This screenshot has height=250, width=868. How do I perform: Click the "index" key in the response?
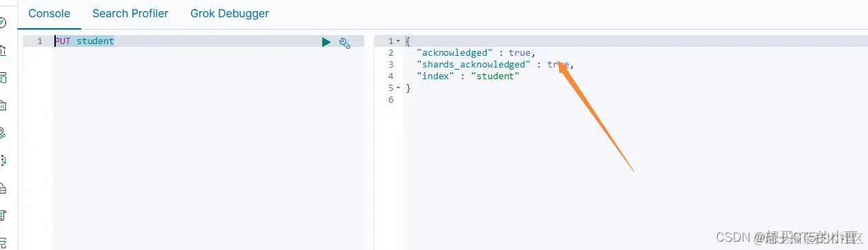click(x=435, y=76)
